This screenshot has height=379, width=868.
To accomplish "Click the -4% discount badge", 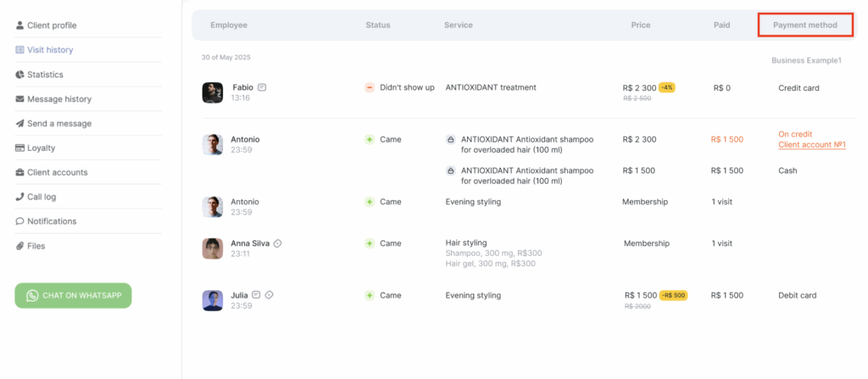I will click(x=667, y=87).
